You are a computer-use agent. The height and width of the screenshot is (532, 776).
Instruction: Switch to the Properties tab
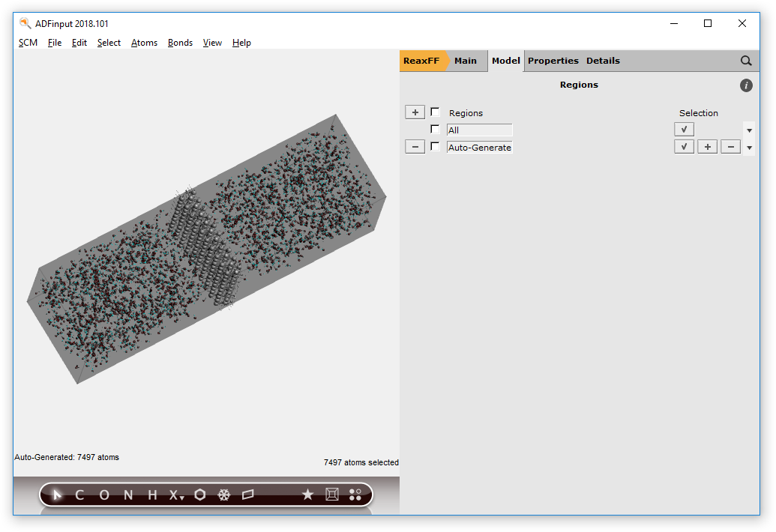(x=553, y=61)
